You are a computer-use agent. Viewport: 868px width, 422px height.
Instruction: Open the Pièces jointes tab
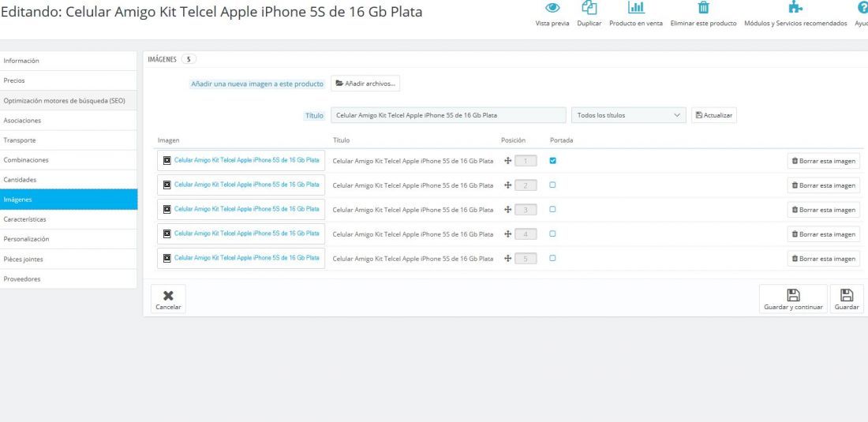coord(68,260)
